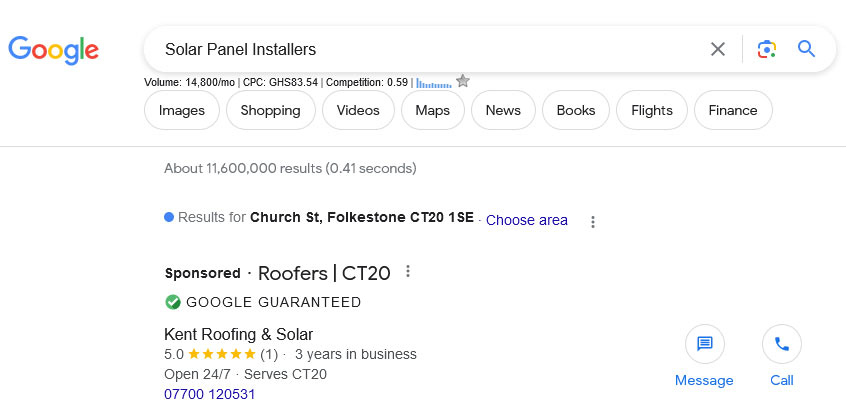Clear the search box with X icon
Screen dimensions: 846x408
(x=718, y=49)
